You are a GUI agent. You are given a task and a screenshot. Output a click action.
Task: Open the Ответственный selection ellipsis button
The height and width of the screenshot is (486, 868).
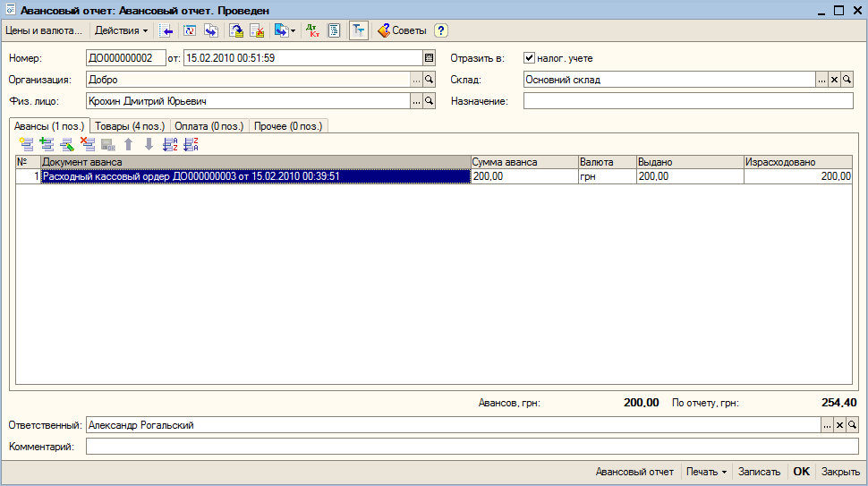click(827, 425)
